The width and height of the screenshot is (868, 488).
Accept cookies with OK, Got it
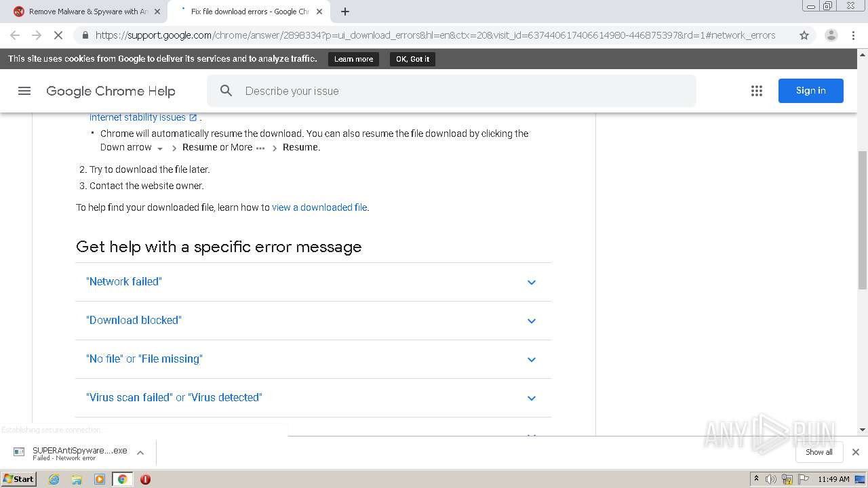coord(412,59)
